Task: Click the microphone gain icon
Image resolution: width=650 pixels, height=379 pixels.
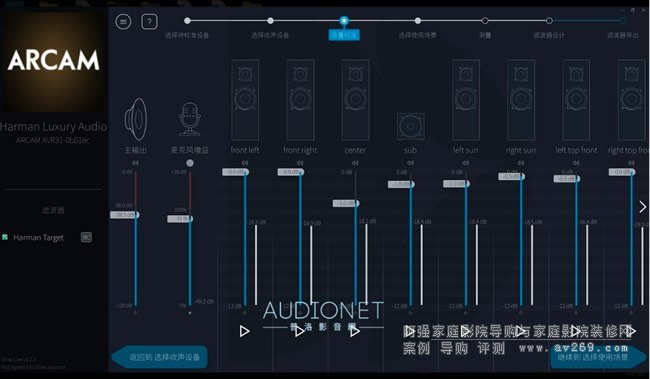Action: tap(190, 119)
